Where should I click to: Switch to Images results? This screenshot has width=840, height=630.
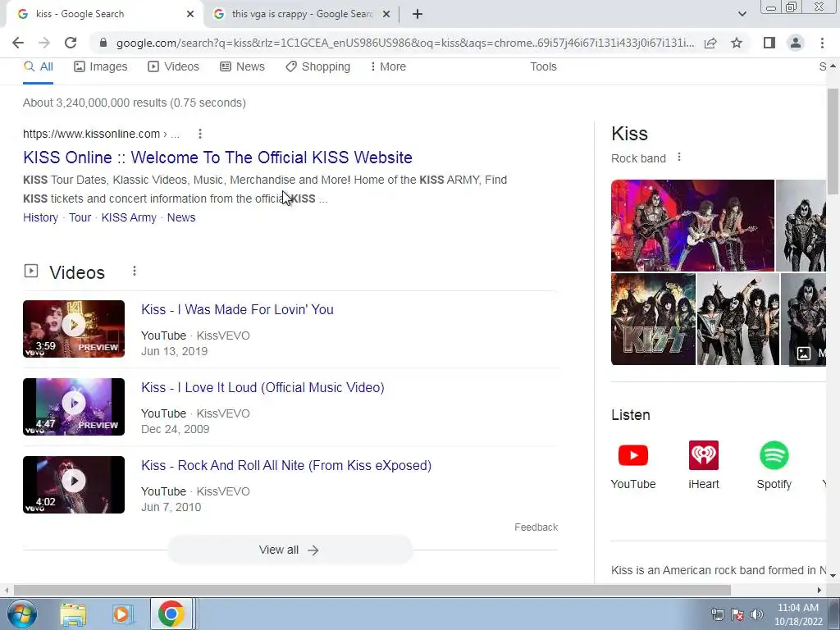tap(101, 67)
